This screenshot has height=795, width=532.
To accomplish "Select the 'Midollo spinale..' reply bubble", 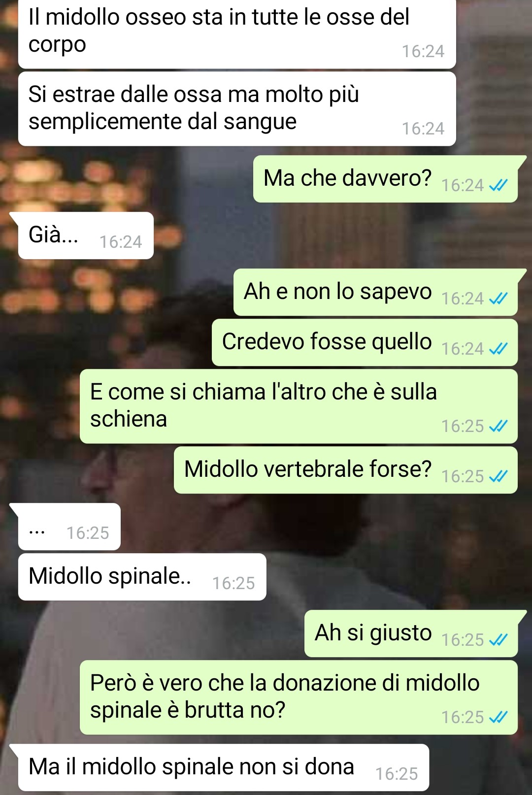I will pos(142,577).
